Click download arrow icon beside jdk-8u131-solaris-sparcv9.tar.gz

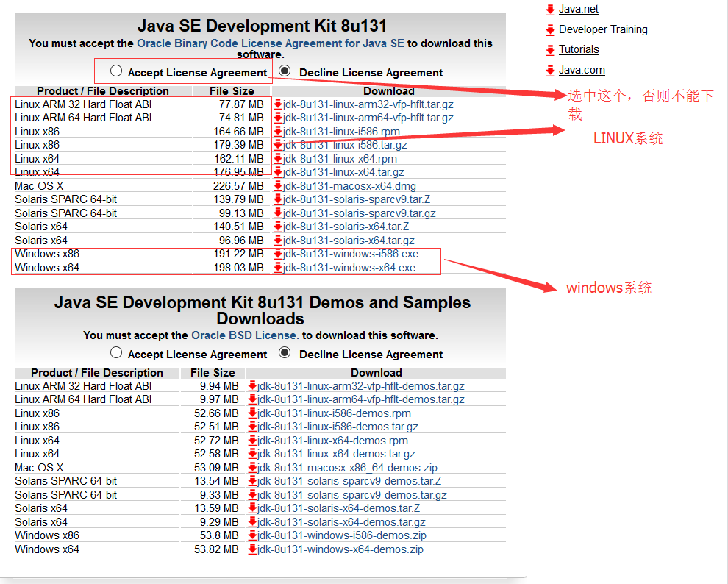[x=278, y=213]
